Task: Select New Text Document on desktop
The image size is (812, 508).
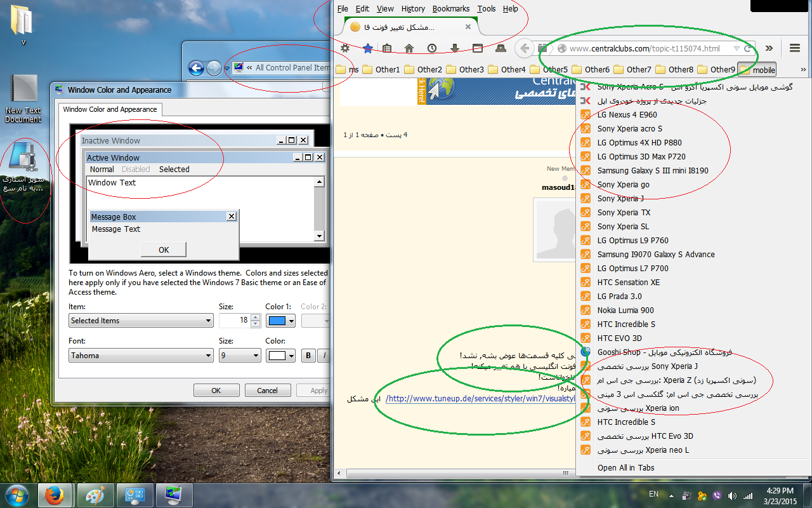Action: coord(23,99)
